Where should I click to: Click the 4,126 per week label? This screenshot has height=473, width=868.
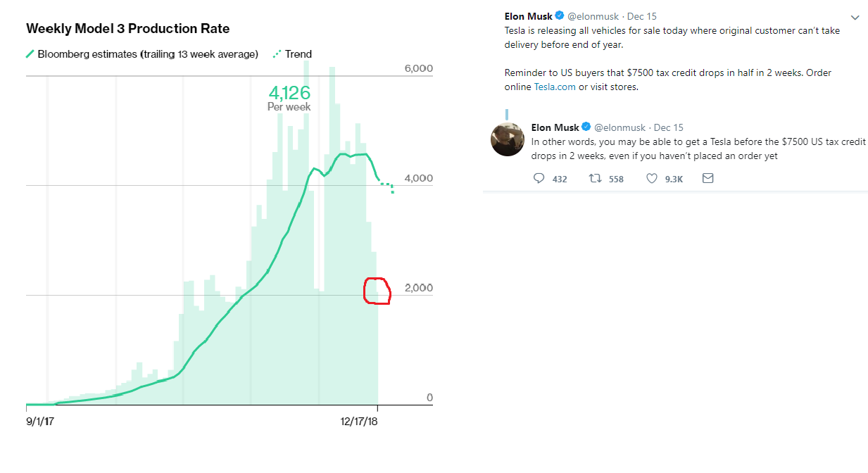pos(289,93)
